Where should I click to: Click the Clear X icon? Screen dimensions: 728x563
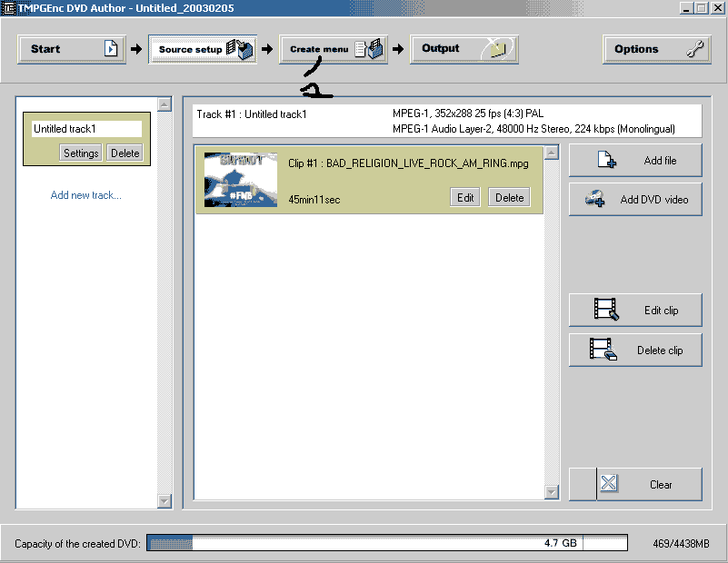click(x=608, y=483)
